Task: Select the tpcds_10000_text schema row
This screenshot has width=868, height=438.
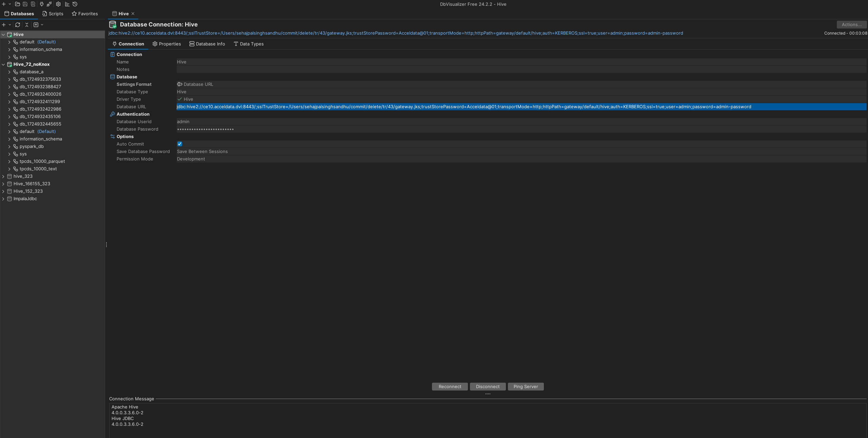Action: pyautogui.click(x=53, y=169)
